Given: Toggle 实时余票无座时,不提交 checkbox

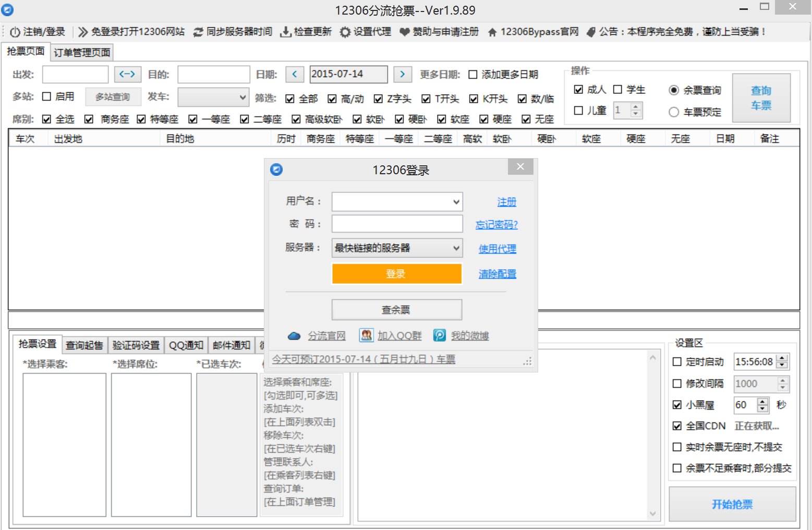Looking at the screenshot, I should tap(677, 447).
